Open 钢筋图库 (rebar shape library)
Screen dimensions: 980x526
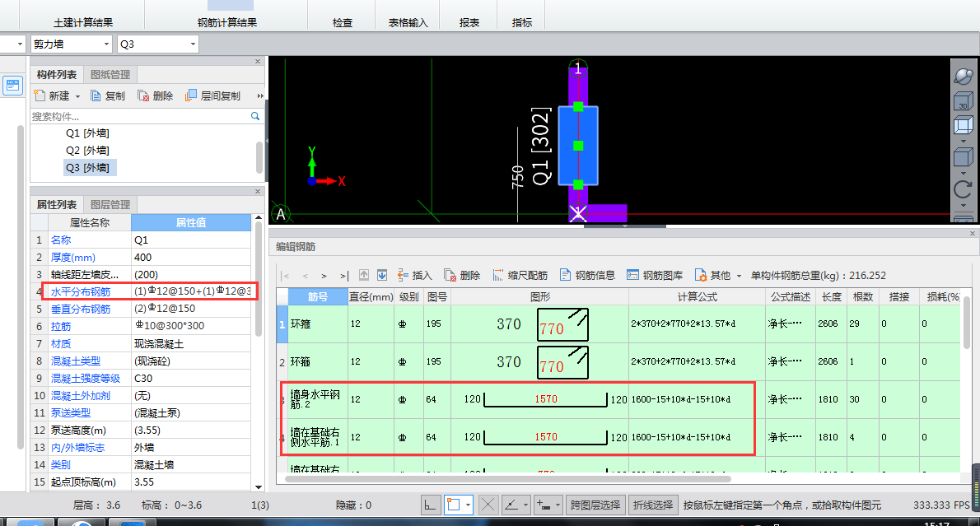pos(655,275)
